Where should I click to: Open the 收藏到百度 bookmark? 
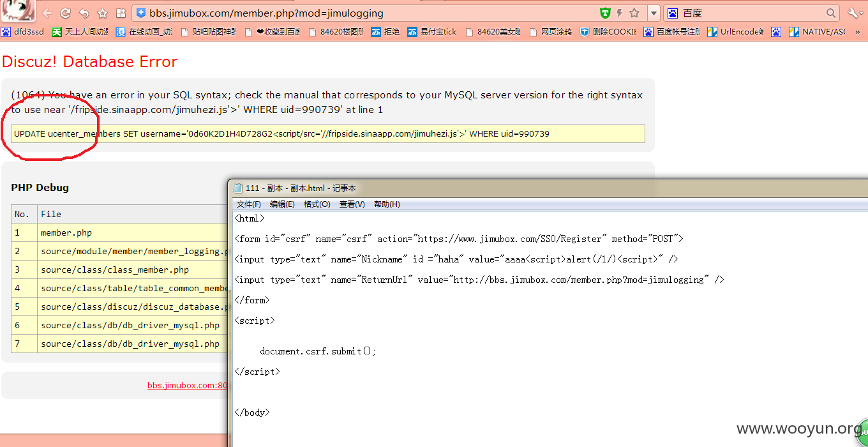[x=273, y=31]
